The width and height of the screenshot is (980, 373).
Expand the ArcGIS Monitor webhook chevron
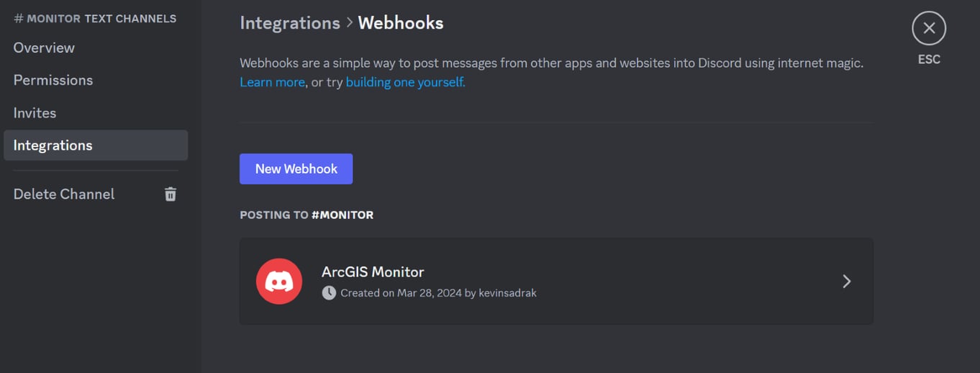point(846,282)
